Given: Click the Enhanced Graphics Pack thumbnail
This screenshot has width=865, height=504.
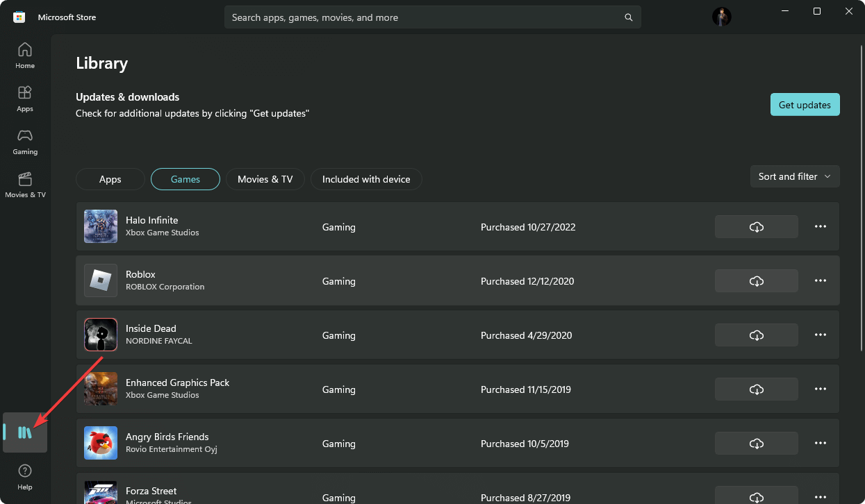Looking at the screenshot, I should click(x=101, y=389).
